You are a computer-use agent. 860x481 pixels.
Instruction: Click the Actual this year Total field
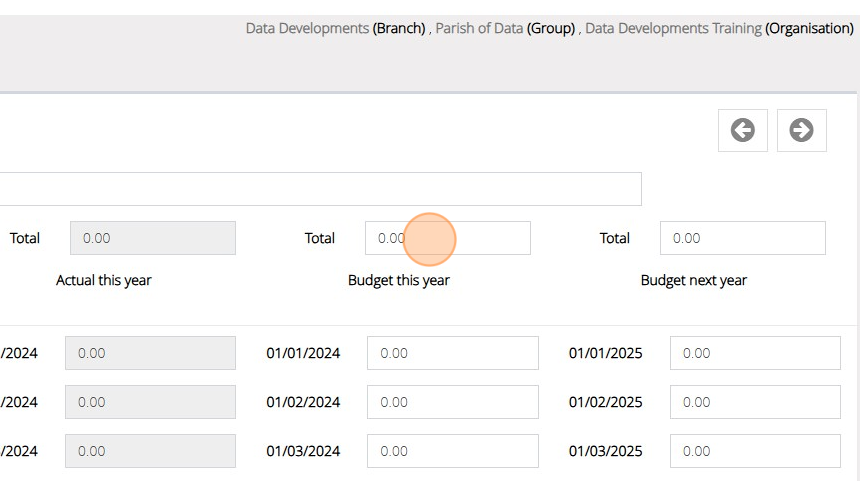[152, 238]
